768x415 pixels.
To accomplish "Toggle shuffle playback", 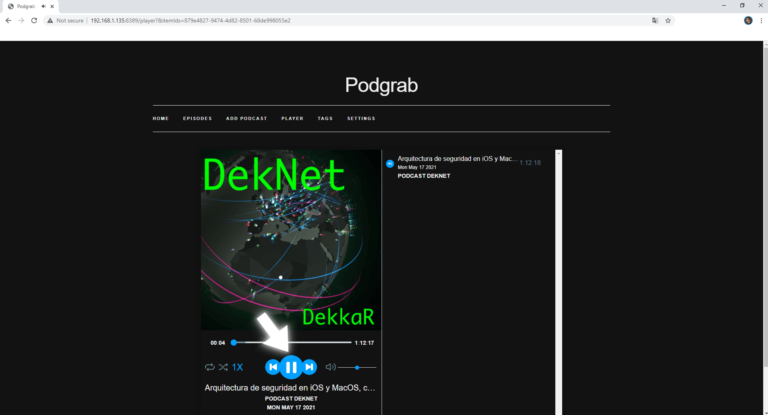I will click(223, 368).
